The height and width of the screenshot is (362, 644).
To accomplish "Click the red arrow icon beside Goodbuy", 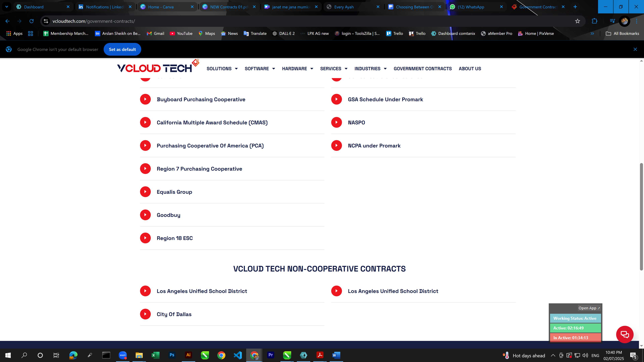I will point(145,215).
